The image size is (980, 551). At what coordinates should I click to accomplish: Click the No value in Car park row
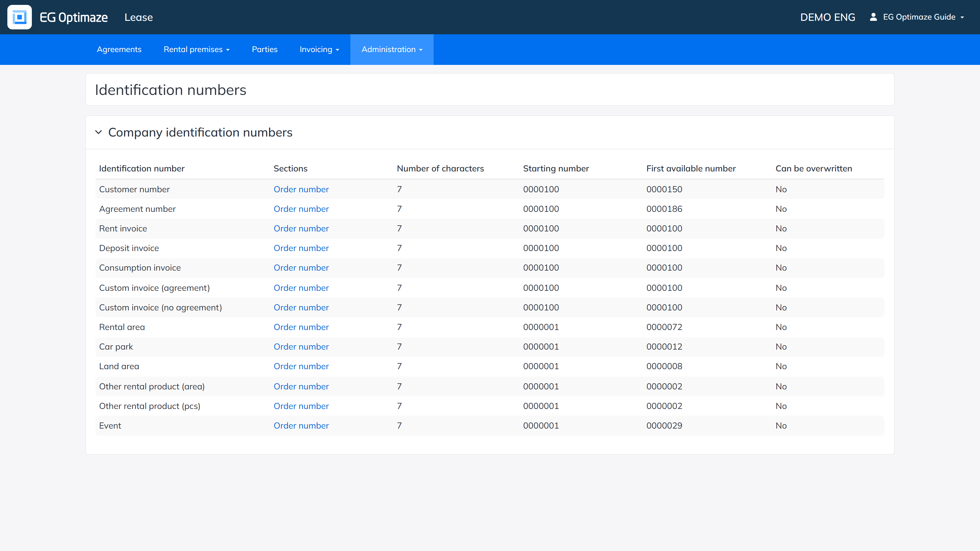pyautogui.click(x=781, y=347)
